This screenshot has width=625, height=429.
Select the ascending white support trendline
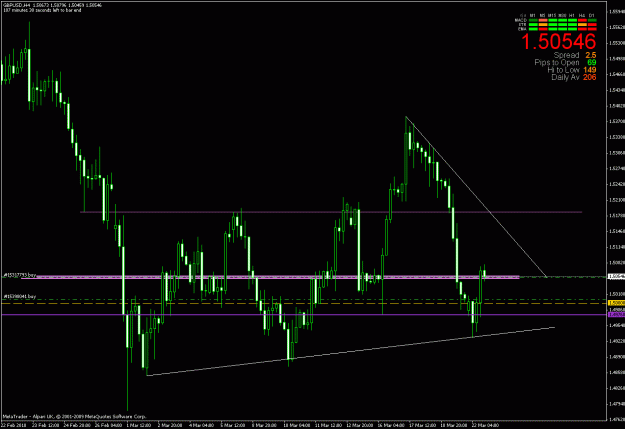tap(351, 351)
